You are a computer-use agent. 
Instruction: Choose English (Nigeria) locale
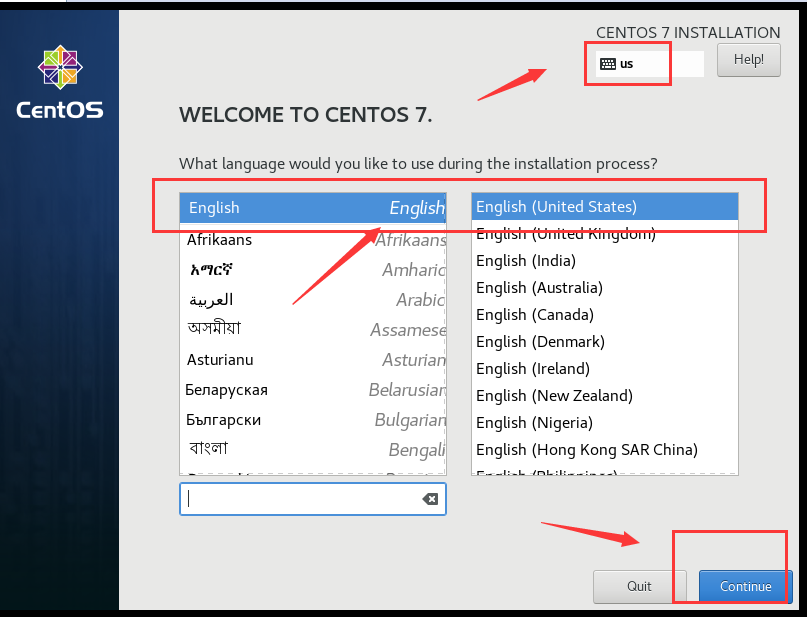pos(605,422)
